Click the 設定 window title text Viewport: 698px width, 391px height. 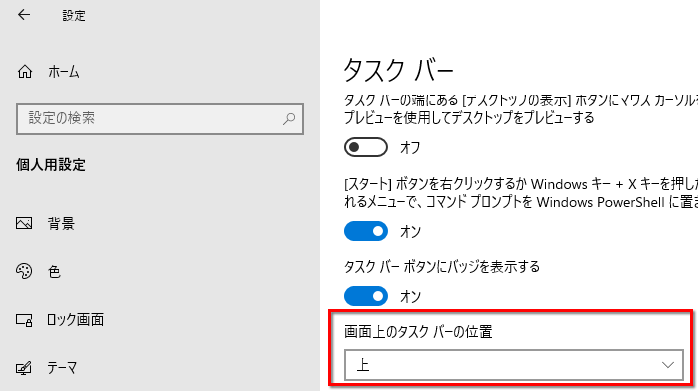click(x=74, y=16)
